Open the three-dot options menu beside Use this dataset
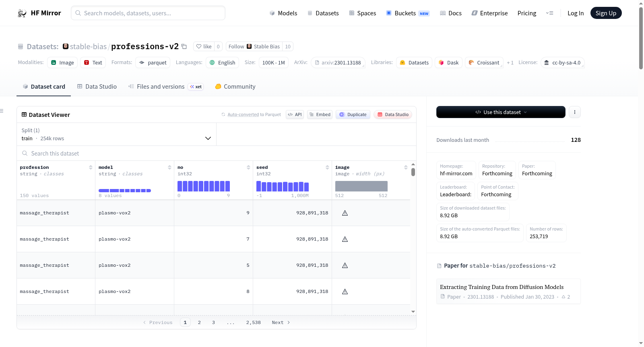Screen dimensions: 644x347 pyautogui.click(x=575, y=112)
